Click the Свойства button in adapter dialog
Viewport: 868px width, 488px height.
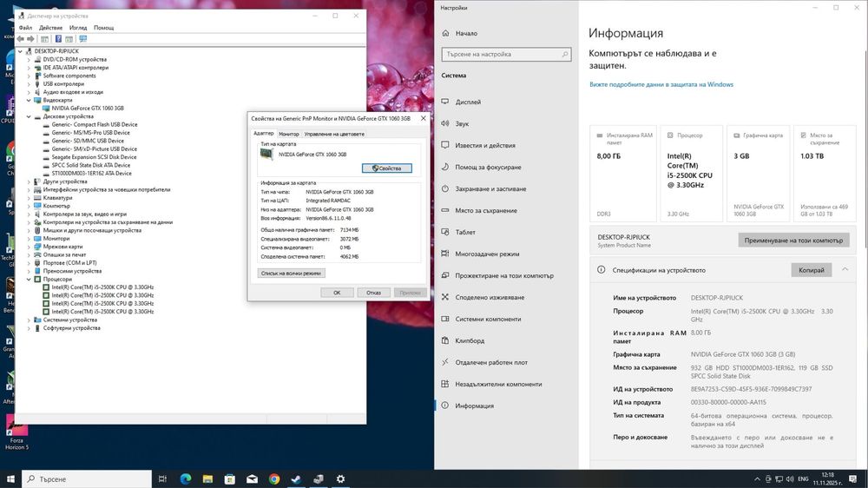387,168
